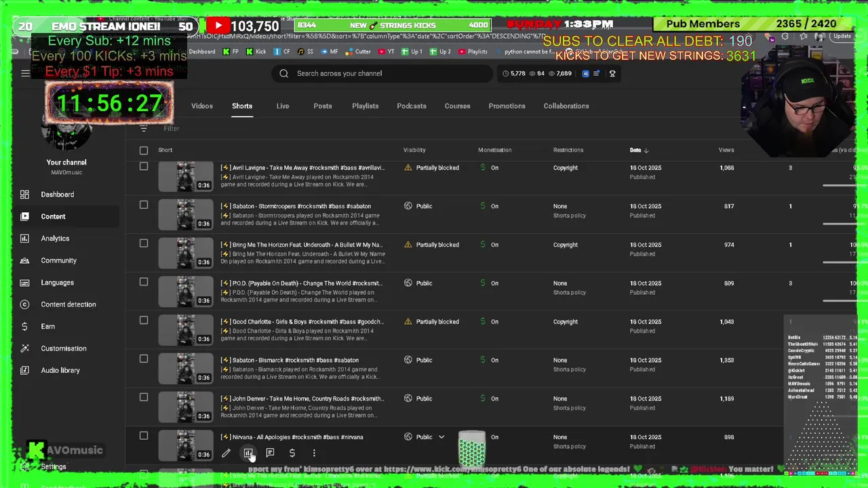Check the Bring Me The Horizon row checkbox
This screenshot has width=868, height=488.
pos(143,243)
